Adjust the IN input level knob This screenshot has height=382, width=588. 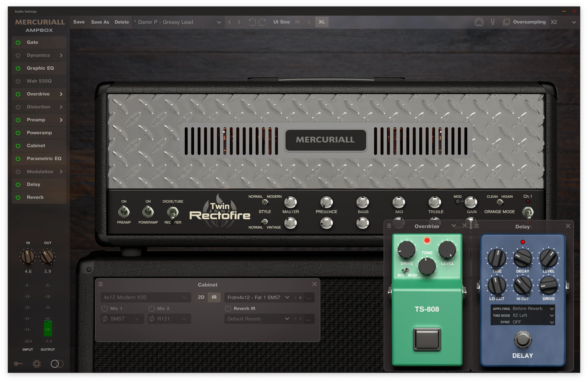click(x=28, y=257)
